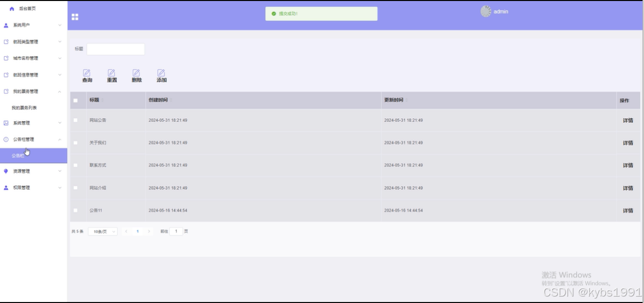644x303 pixels.
Task: Click the 网站公告 title cell
Action: [x=98, y=120]
